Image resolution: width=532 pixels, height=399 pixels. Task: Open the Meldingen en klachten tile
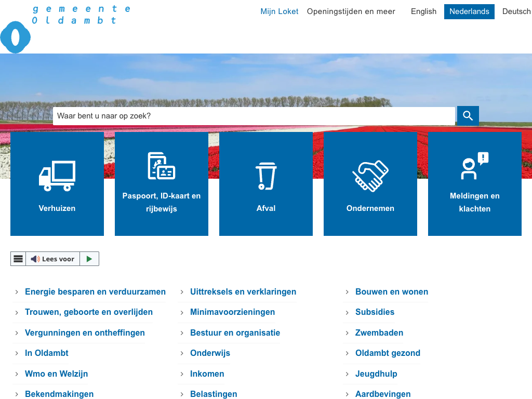pos(475,184)
